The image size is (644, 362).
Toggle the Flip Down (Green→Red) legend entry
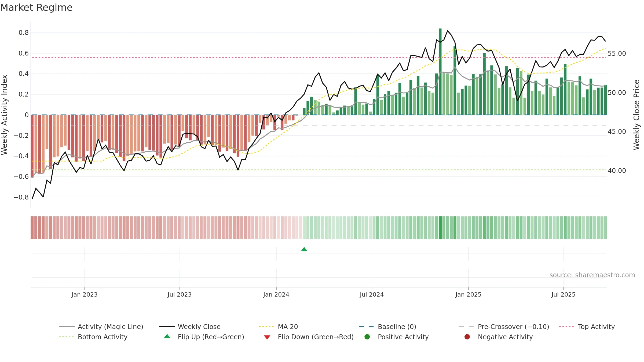tap(309, 337)
